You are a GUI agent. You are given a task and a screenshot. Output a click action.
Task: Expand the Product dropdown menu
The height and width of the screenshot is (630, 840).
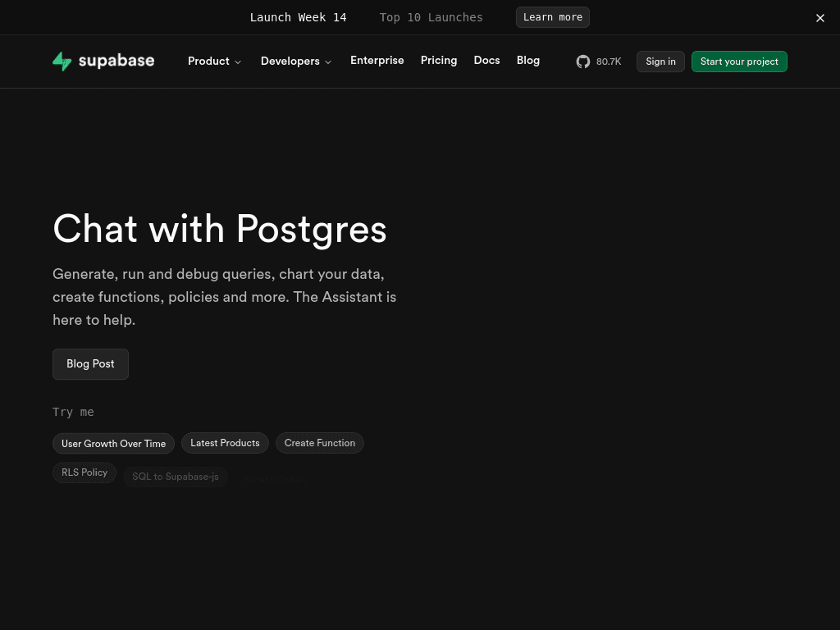(214, 61)
